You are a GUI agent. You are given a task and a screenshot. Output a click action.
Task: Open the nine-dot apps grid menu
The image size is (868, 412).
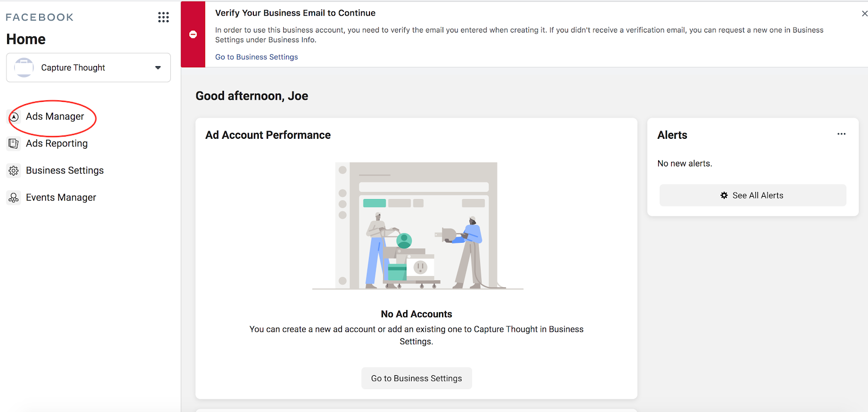click(163, 17)
